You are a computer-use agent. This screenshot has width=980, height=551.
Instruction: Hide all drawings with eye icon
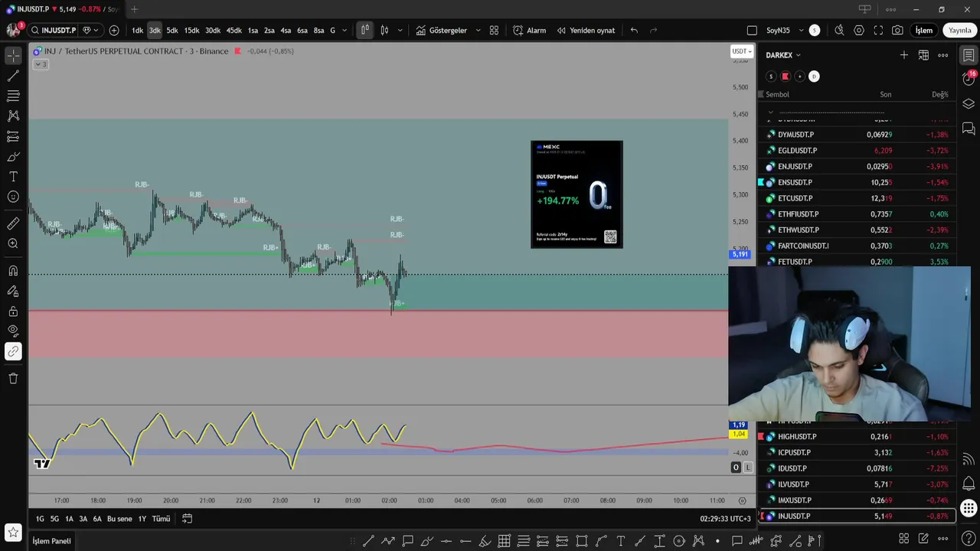[x=13, y=331]
